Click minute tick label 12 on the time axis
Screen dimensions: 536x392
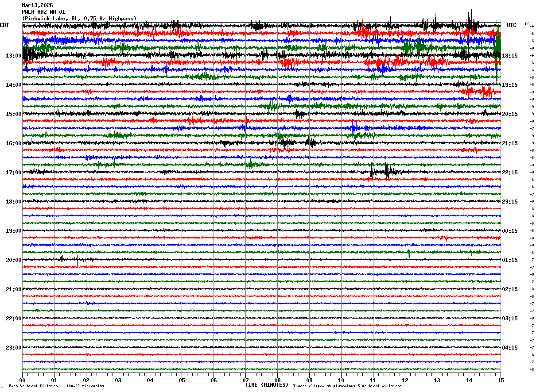pos(405,380)
